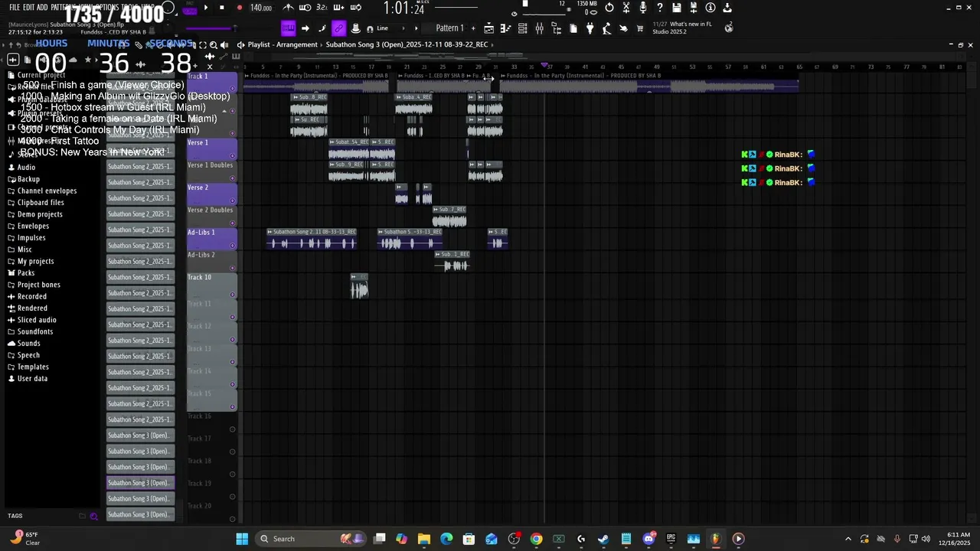Image resolution: width=980 pixels, height=551 pixels.
Task: Toggle loop recording icon
Action: (355, 8)
